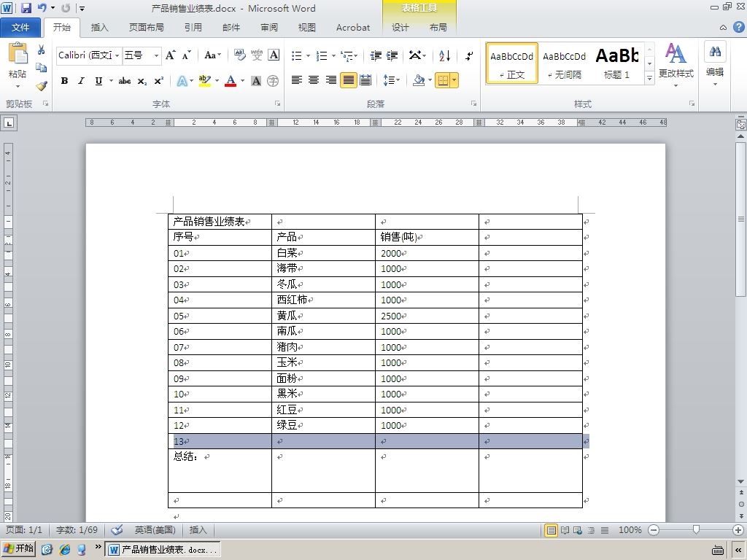Click the Word Help question mark icon
This screenshot has width=747, height=560.
(738, 27)
